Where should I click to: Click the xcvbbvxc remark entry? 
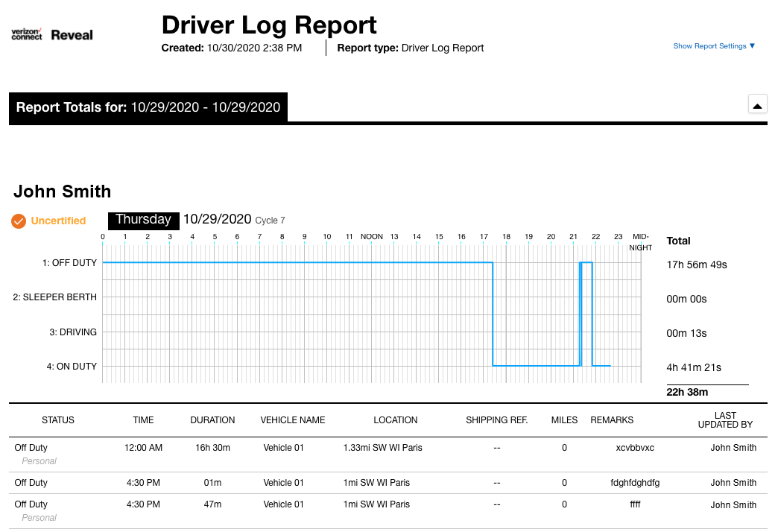coord(634,448)
